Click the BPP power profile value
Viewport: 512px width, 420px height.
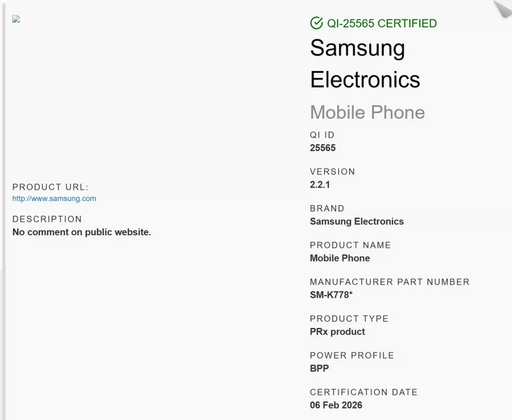319,368
